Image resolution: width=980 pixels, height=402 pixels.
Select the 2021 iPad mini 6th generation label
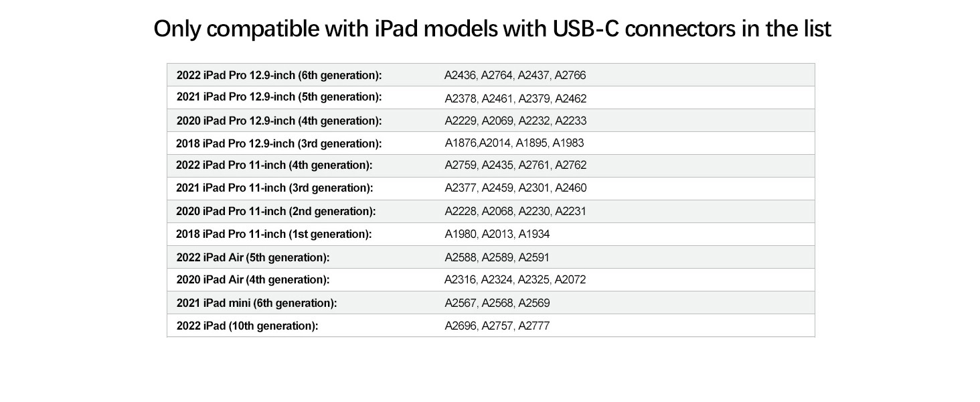coord(256,303)
